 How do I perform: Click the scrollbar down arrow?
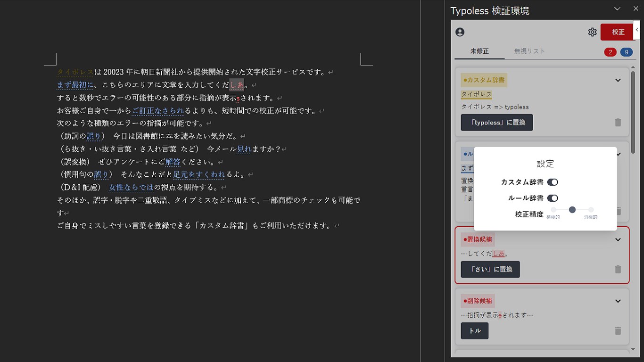click(633, 350)
